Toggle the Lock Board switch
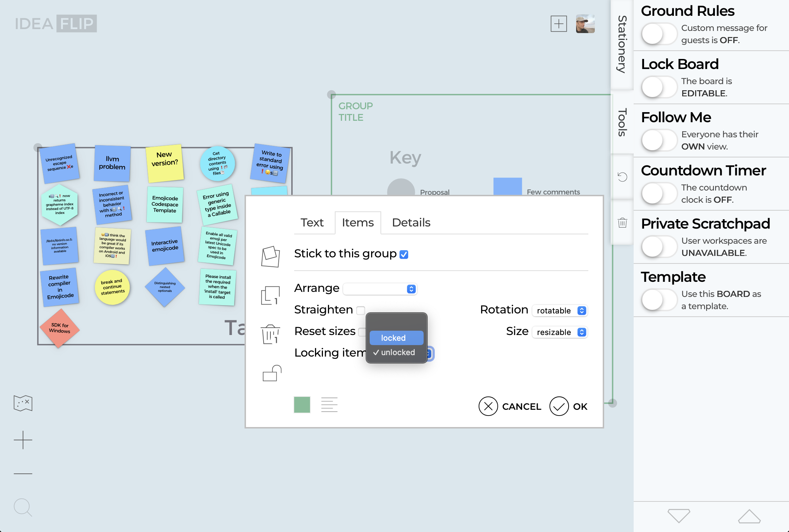789x532 pixels. [659, 87]
